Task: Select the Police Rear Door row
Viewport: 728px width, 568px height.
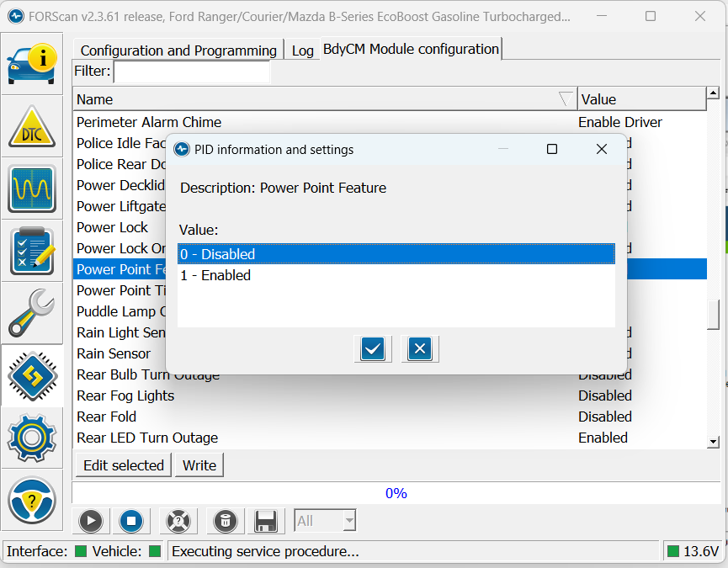Action: click(x=120, y=164)
